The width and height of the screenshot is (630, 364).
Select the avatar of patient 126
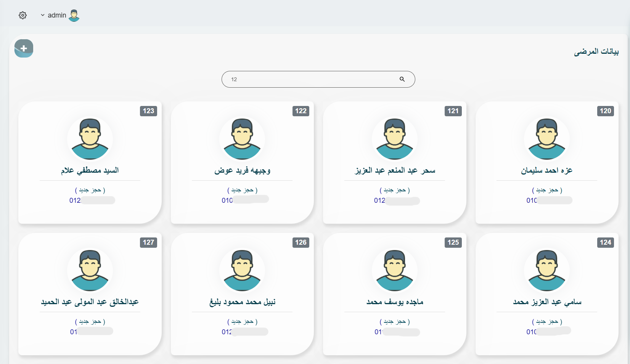pos(242,270)
